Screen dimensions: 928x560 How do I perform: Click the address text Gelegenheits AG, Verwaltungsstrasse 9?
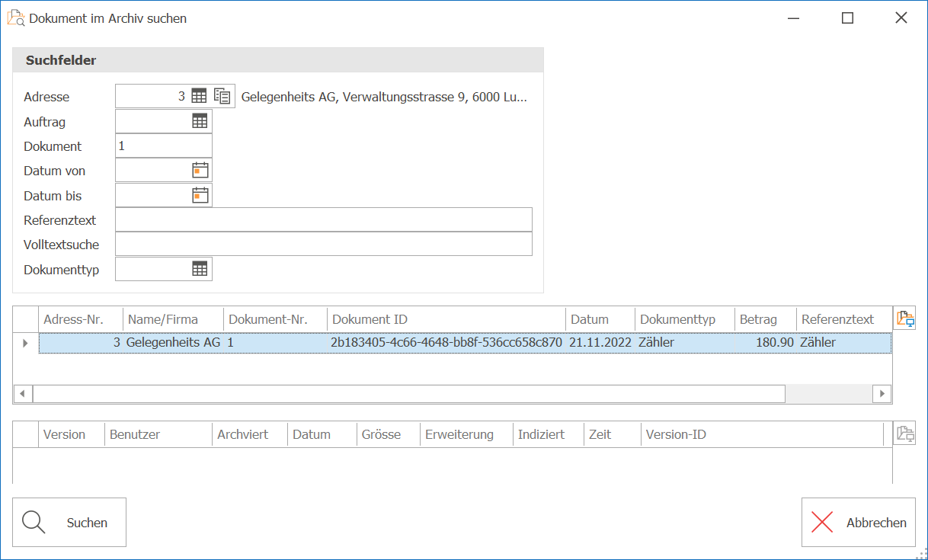click(x=384, y=97)
